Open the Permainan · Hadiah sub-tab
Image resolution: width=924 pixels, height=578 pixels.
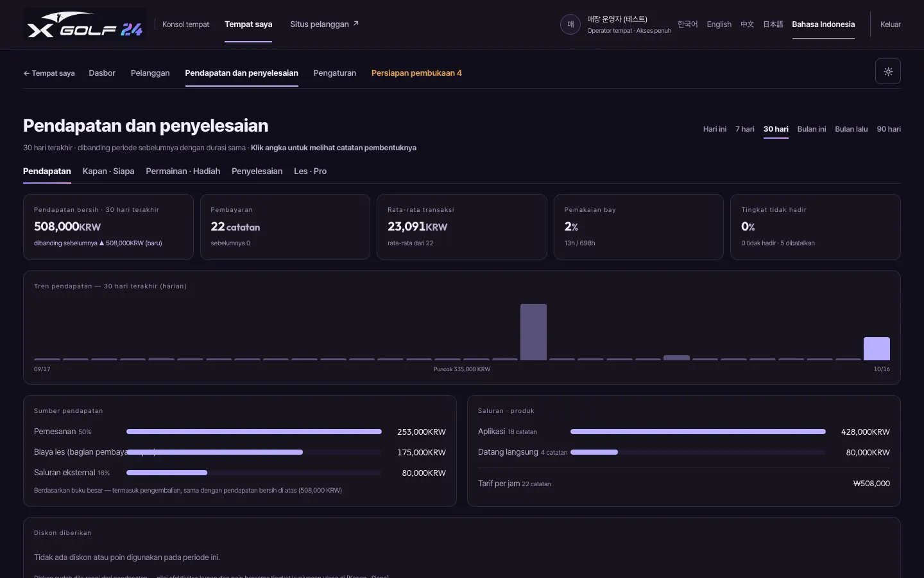183,171
